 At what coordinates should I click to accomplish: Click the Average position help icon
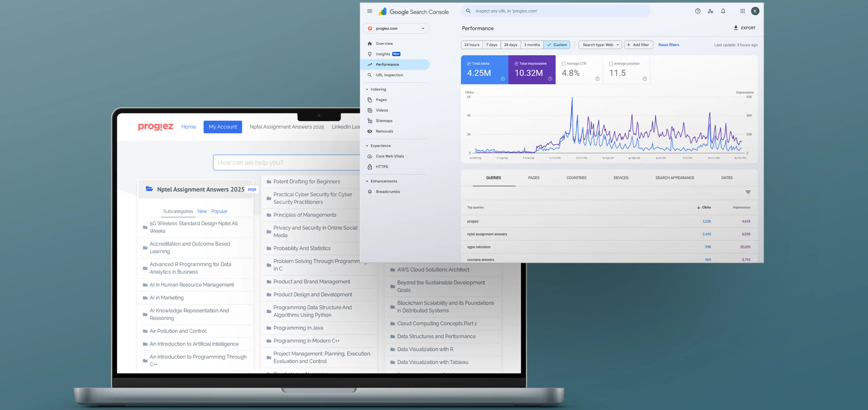tap(645, 79)
